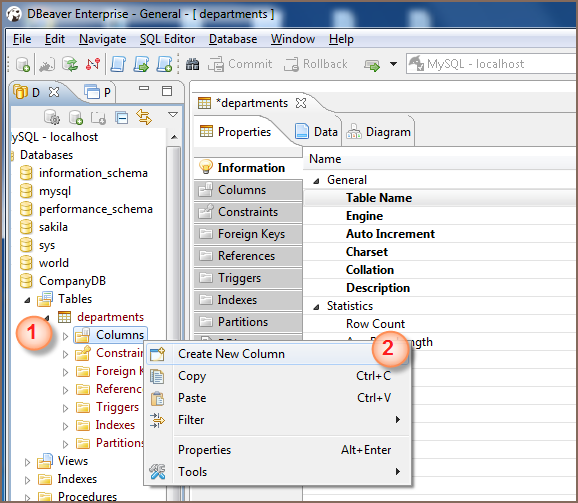Select the sakila database in tree
Screen dimensions: 578x503
click(x=53, y=227)
